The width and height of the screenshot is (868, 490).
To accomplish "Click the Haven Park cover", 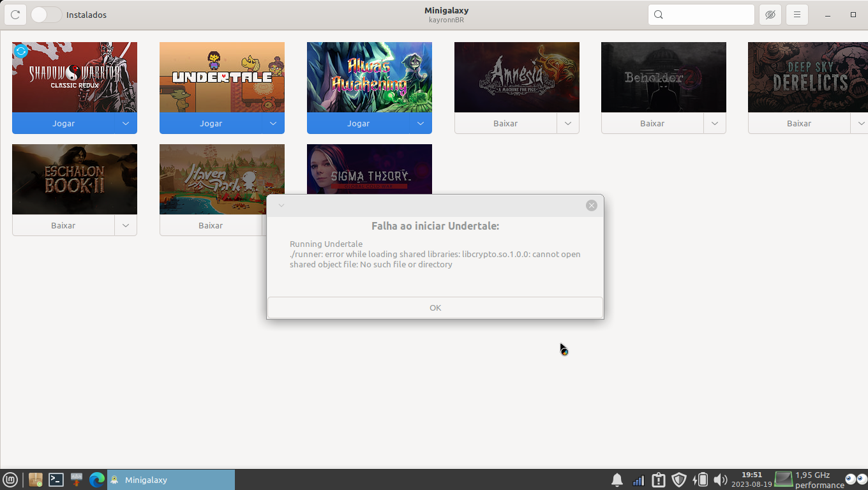I will 222,179.
